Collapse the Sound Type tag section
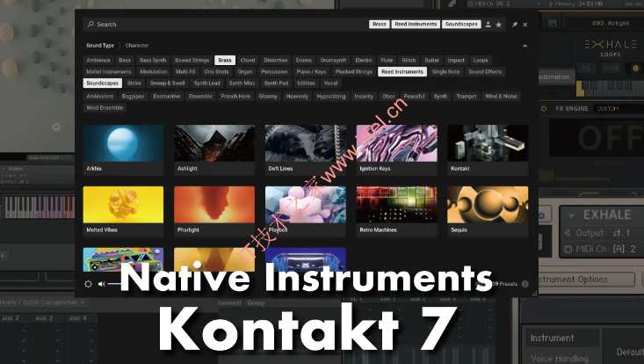Image resolution: width=644 pixels, height=364 pixels. click(x=525, y=46)
